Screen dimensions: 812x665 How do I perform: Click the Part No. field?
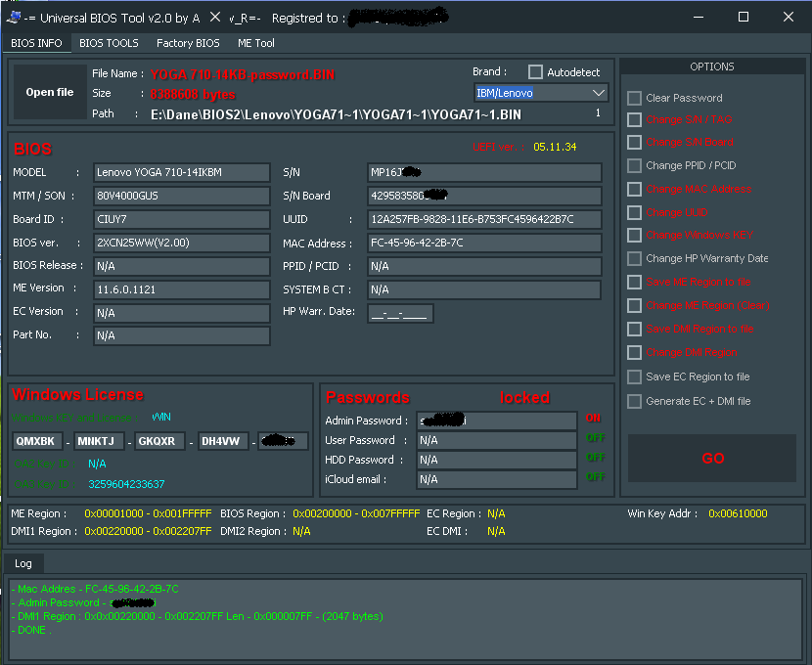point(182,335)
